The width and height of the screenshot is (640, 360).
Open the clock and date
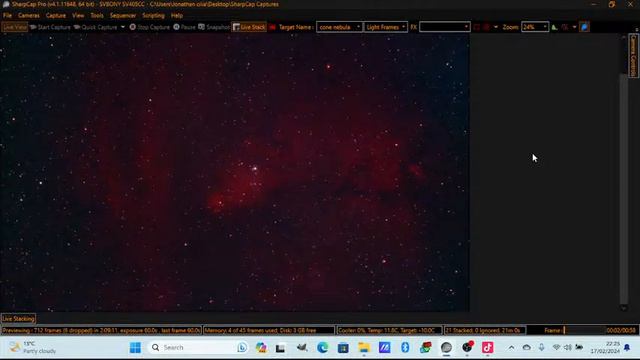[x=604, y=347]
